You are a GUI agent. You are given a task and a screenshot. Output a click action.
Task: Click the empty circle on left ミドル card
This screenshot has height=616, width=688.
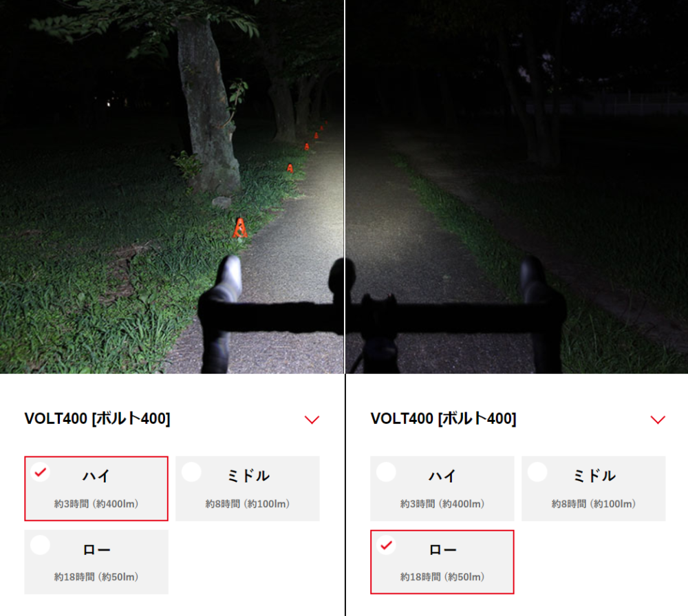coord(191,472)
